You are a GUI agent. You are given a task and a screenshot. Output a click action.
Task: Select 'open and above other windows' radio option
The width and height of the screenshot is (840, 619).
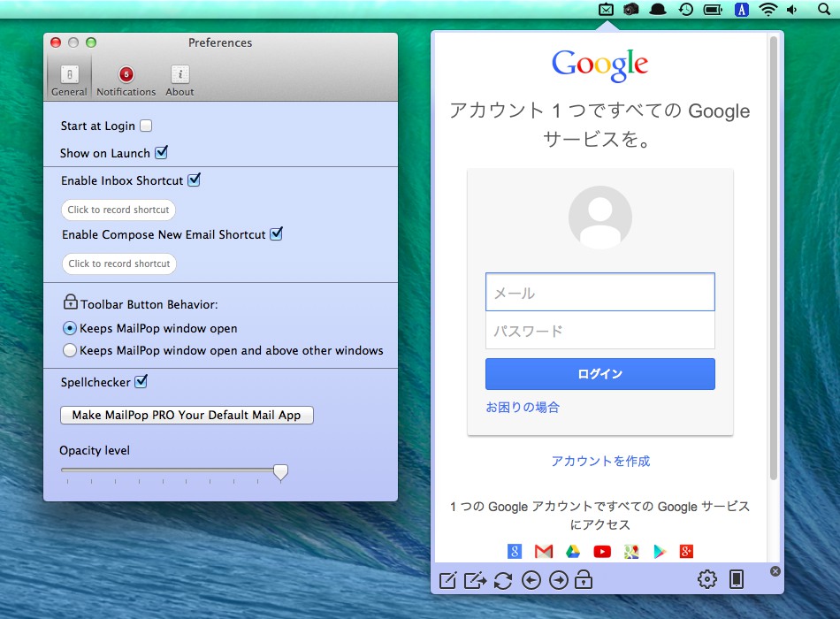point(70,350)
